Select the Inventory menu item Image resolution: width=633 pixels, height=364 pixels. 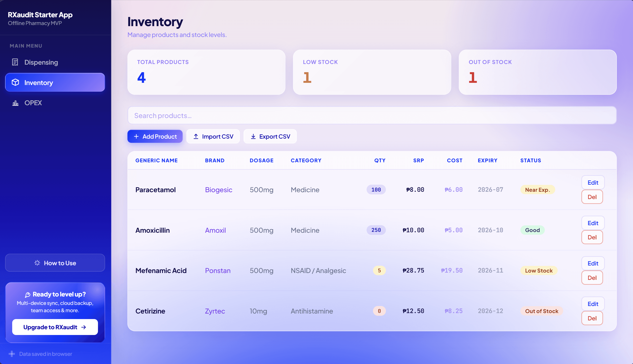click(x=55, y=83)
